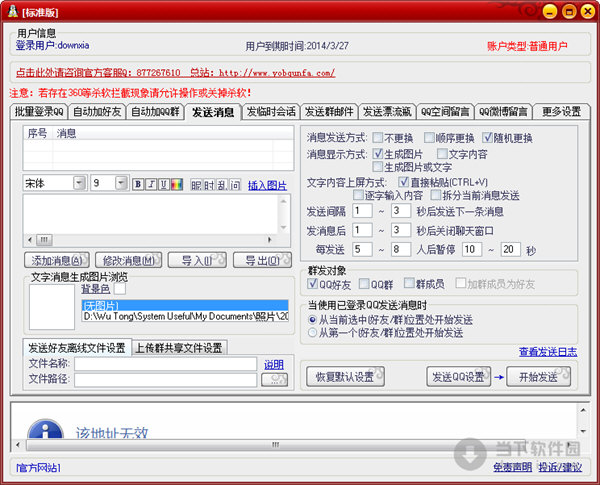Open the QQ空间留言 tab
Viewport: 600px width, 485px height.
pos(445,112)
